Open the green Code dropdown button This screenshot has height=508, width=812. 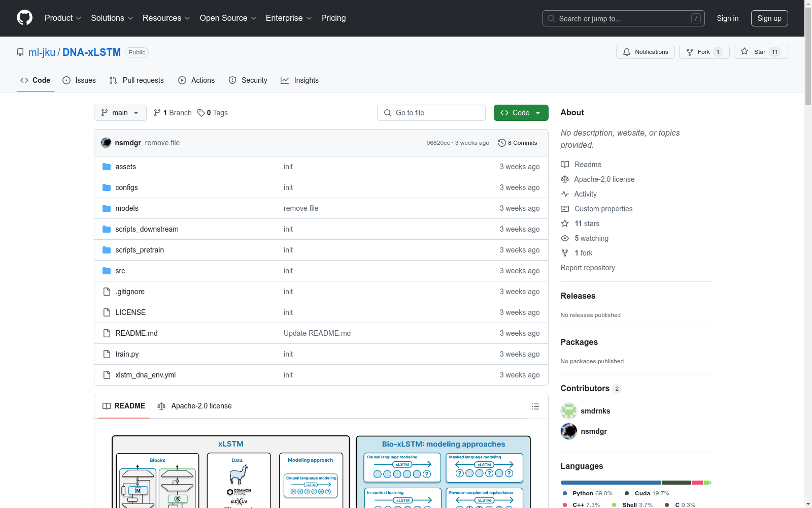click(x=521, y=113)
